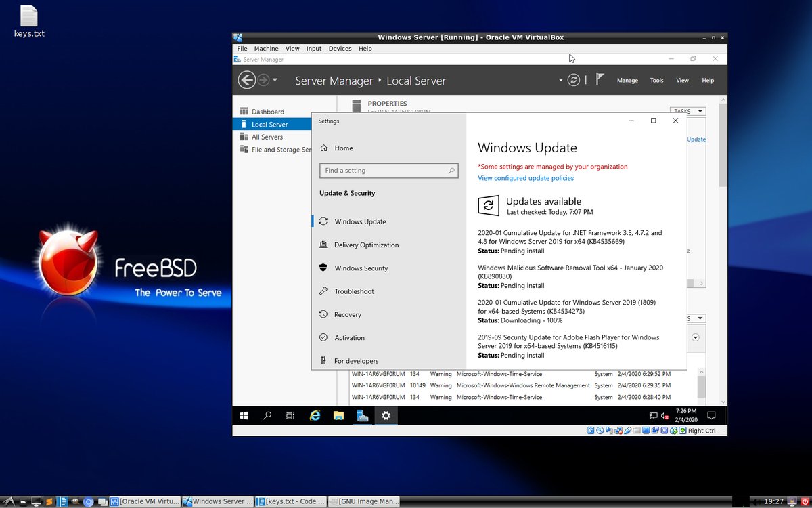
Task: Switch to Settings gear on VM taskbar
Action: [386, 416]
